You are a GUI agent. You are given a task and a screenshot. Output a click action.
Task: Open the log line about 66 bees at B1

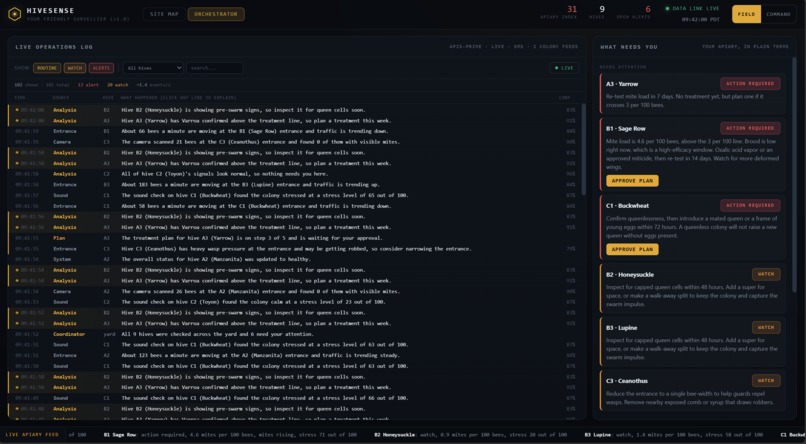[295, 131]
